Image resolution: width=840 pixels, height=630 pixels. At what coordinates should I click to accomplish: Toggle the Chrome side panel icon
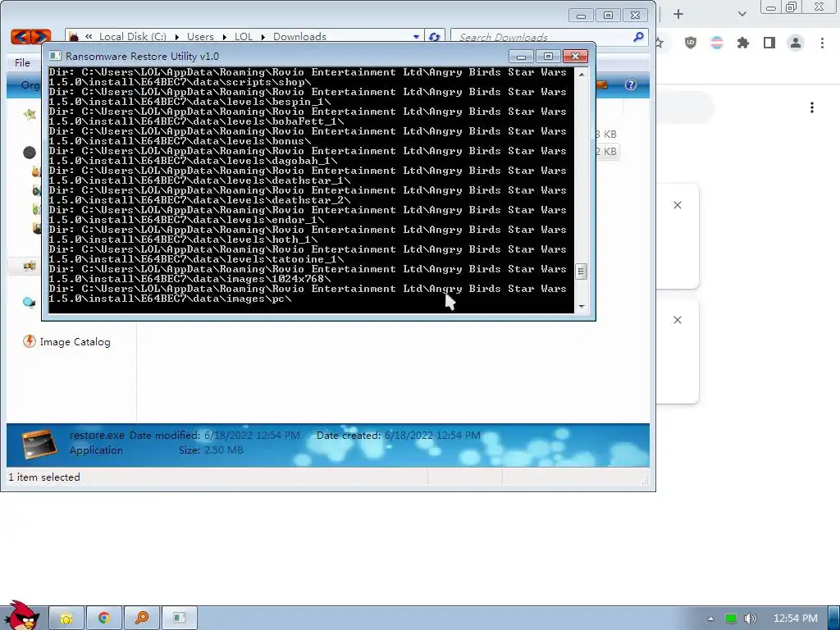pyautogui.click(x=769, y=43)
